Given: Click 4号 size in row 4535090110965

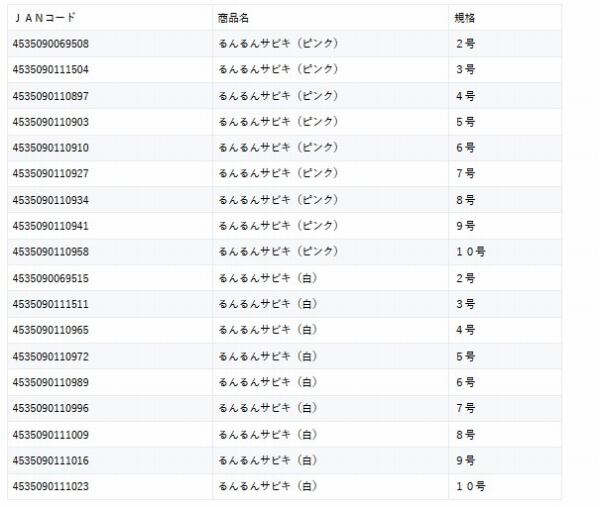Looking at the screenshot, I should pos(465,330).
